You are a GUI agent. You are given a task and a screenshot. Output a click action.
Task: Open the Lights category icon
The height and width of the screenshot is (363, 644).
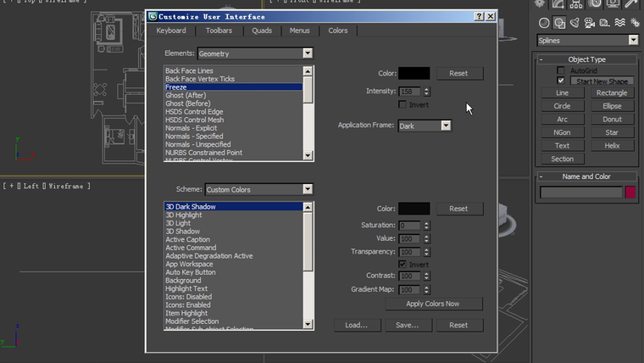coord(575,23)
